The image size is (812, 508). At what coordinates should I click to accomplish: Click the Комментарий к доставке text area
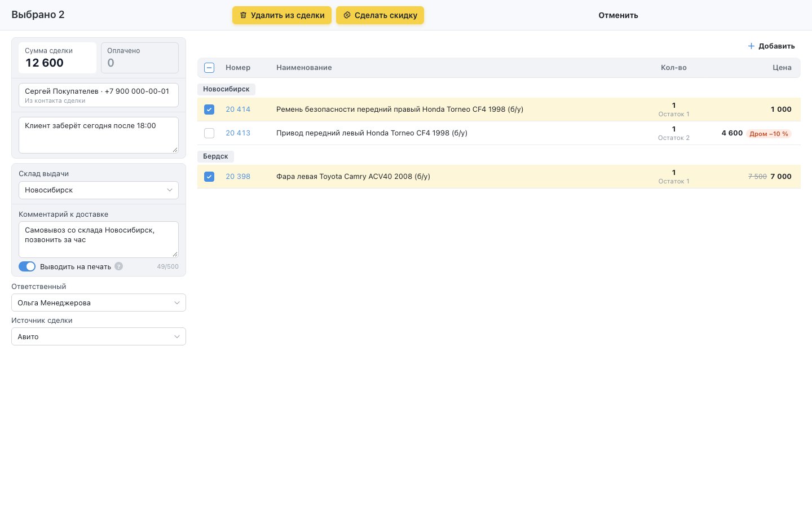click(99, 239)
